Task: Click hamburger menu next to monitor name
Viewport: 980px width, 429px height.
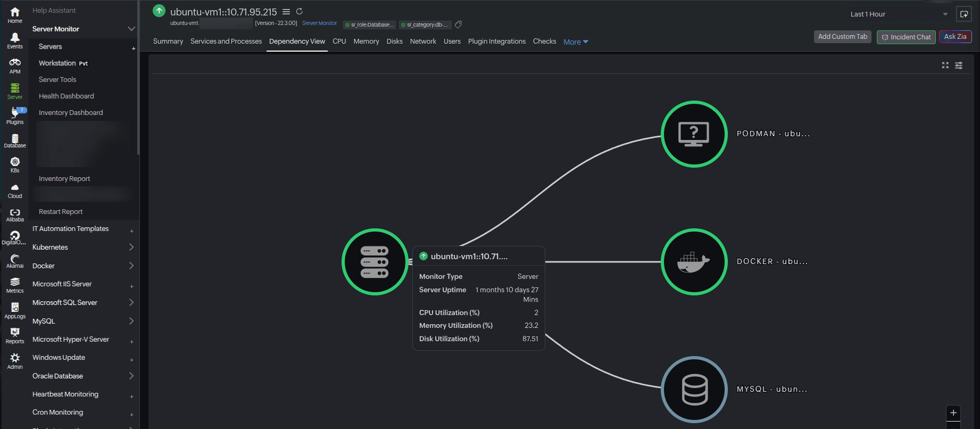Action: [x=286, y=12]
